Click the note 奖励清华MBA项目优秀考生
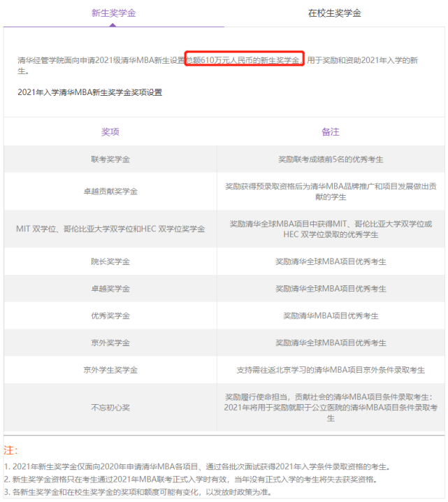Viewport: 448px width, 502px height. click(x=331, y=316)
